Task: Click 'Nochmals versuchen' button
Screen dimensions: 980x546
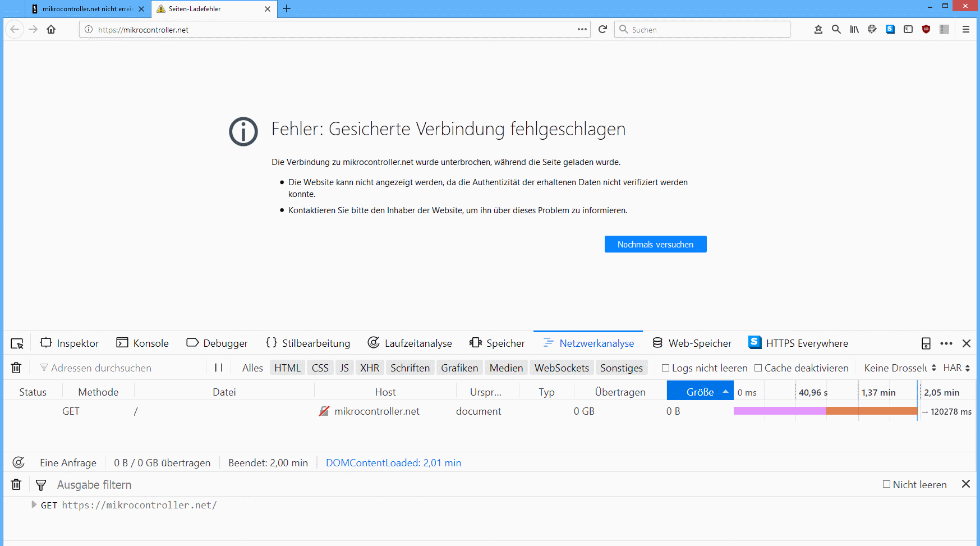Action: (x=655, y=244)
